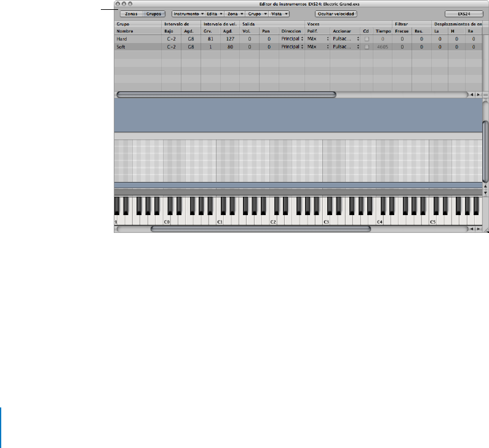Viewport: 489px width, 448px height.
Task: Click the Direccion column header
Action: point(291,31)
